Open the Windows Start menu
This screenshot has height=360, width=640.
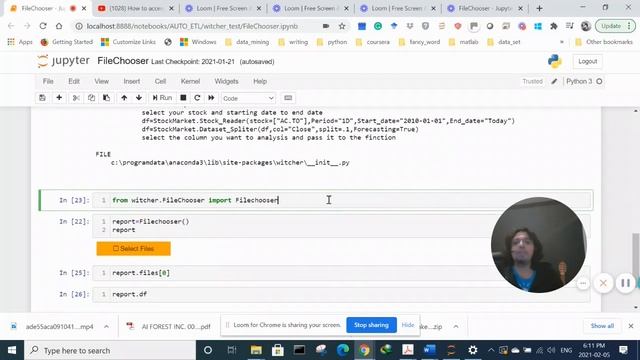[12, 350]
